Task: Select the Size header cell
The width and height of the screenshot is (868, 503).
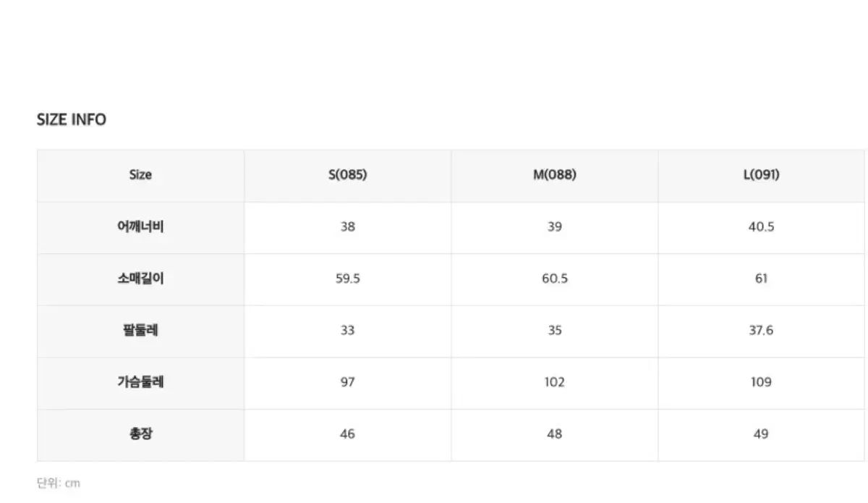Action: click(140, 175)
